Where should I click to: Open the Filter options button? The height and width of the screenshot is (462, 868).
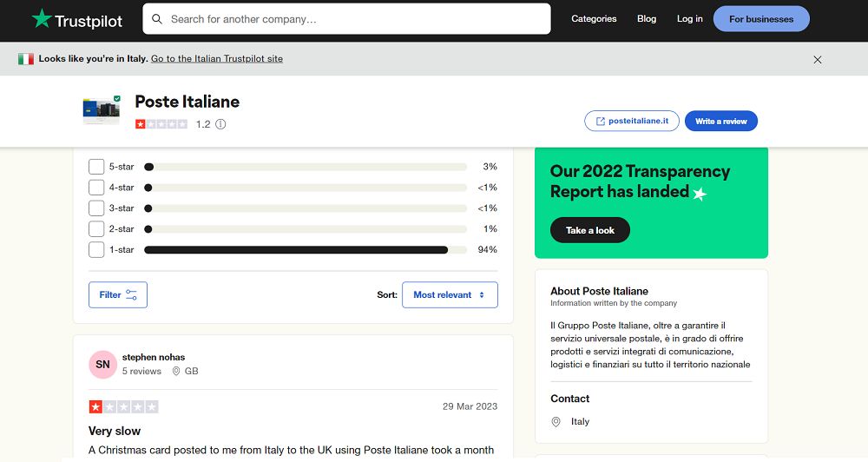click(x=118, y=295)
